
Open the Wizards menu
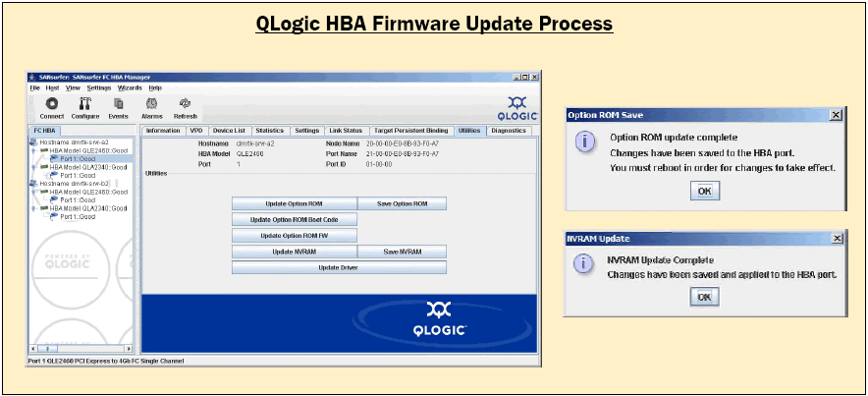click(x=130, y=87)
